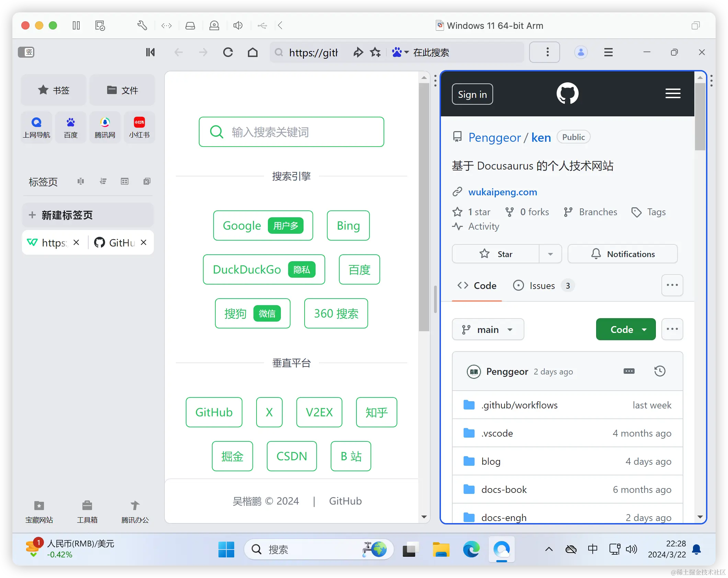Screen dimensions: 728x578
Task: Click the Sign in button
Action: (x=473, y=94)
